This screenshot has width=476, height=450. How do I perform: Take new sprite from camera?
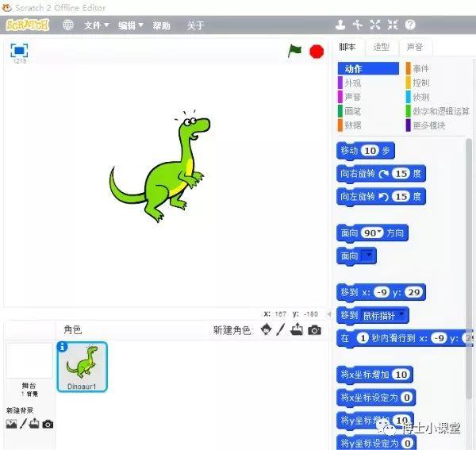[315, 329]
